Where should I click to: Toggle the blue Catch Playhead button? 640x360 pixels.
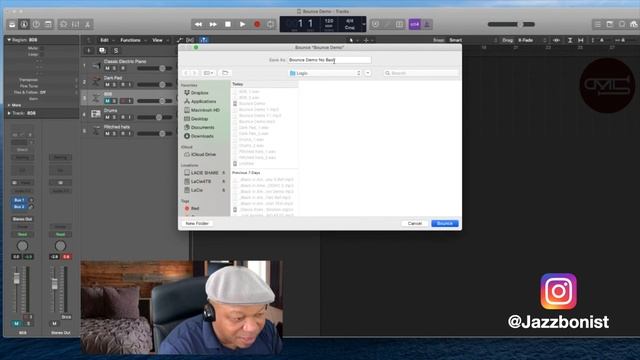(x=204, y=40)
